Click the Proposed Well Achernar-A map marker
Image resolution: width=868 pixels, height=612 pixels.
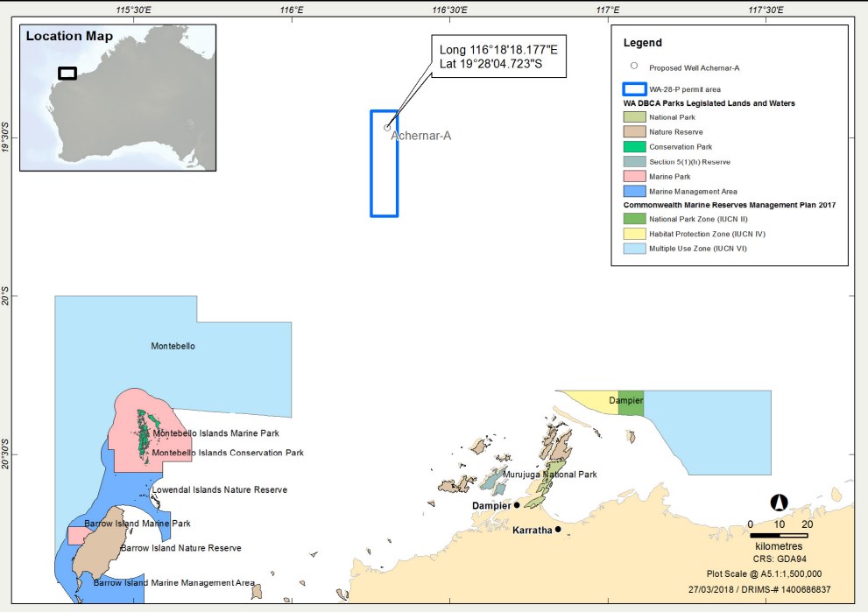click(x=387, y=128)
